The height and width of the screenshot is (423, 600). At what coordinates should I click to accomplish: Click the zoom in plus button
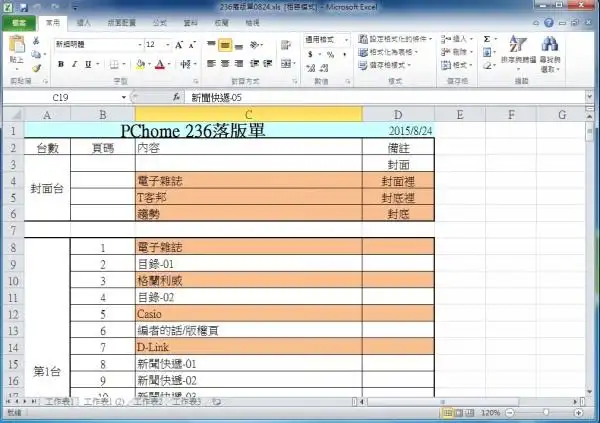pyautogui.click(x=579, y=413)
